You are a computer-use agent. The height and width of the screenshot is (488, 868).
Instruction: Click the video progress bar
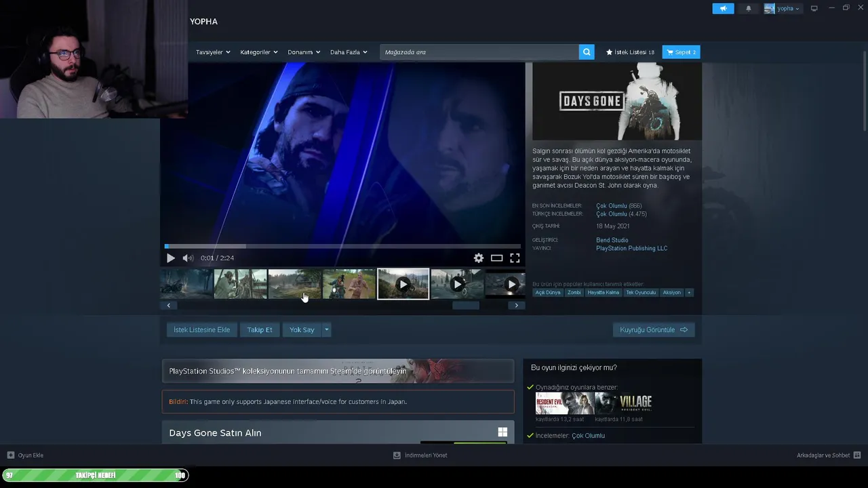[342, 246]
